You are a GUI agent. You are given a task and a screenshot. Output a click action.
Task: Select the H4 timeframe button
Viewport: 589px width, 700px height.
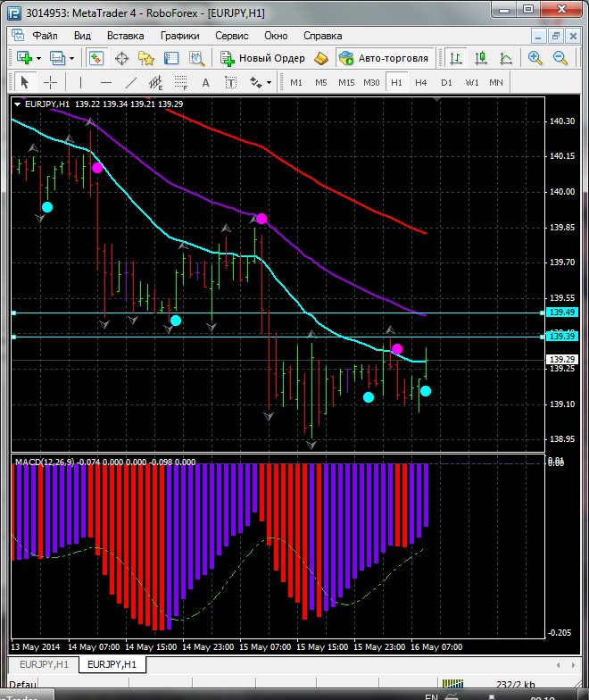421,82
